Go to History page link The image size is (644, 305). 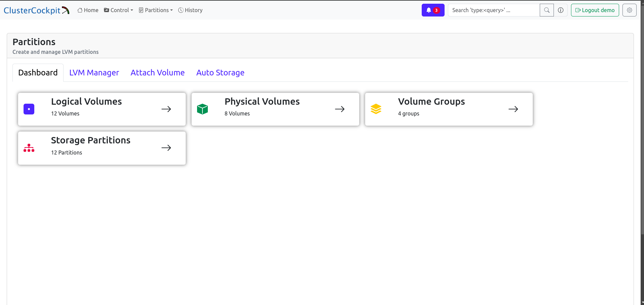(x=190, y=10)
